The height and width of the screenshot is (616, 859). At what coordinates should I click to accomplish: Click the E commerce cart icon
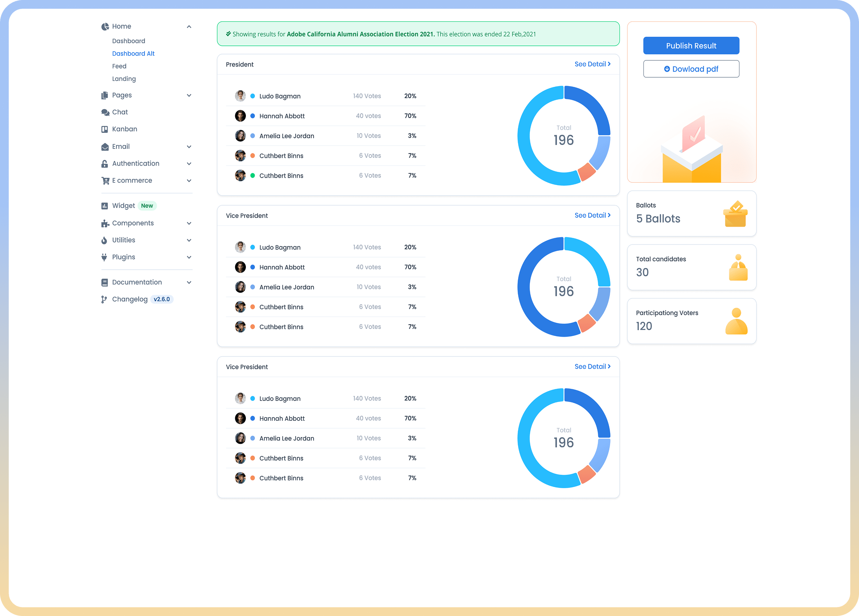point(105,181)
